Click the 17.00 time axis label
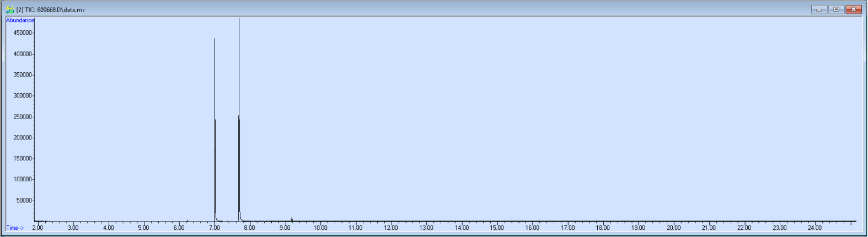 567,228
